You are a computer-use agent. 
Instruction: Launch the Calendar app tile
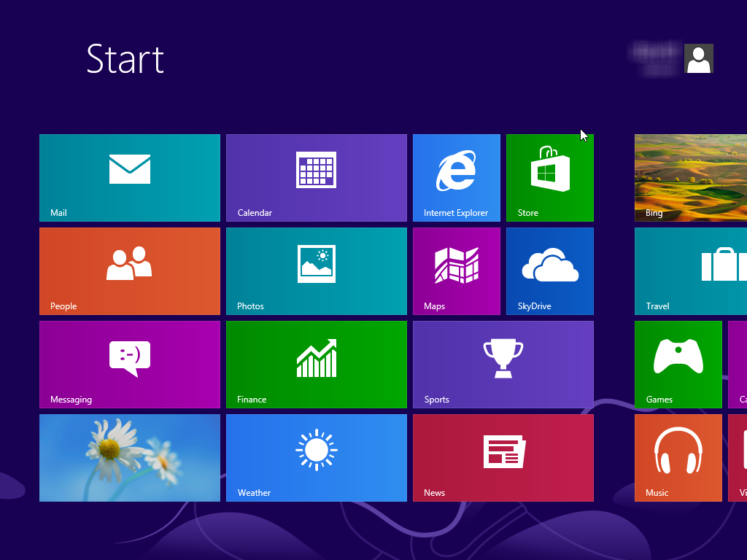[x=317, y=178]
